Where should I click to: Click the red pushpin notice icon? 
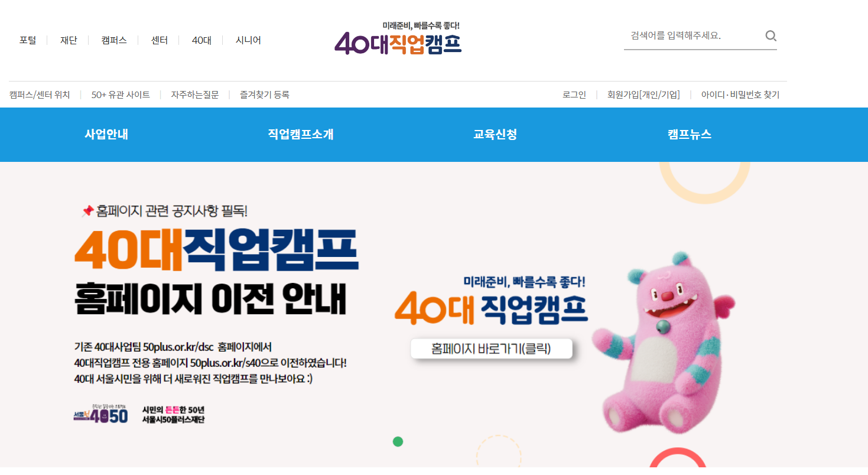tap(87, 210)
